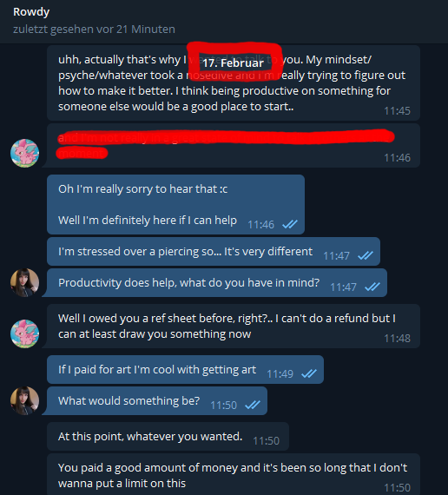The image size is (448, 495).
Task: Click the double ticks on 'What would something be?'
Action: pos(253,405)
